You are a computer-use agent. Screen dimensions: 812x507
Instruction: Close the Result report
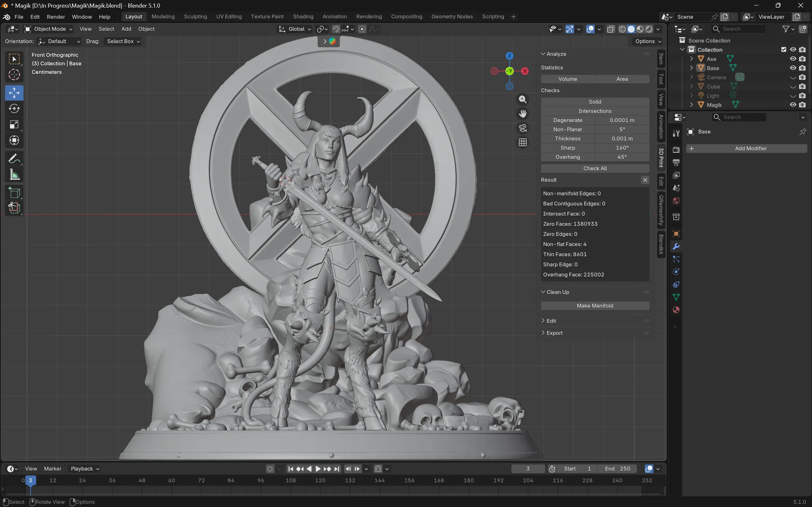(645, 180)
